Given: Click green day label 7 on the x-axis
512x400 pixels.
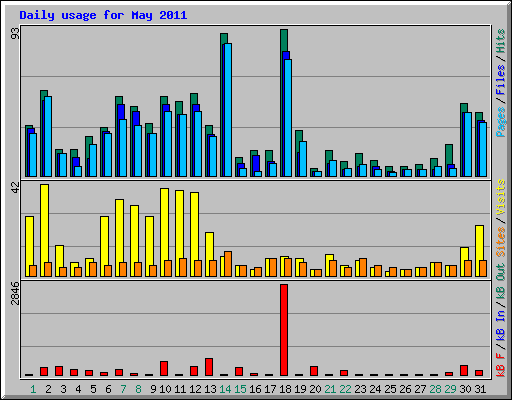Looking at the screenshot, I should coord(123,389).
